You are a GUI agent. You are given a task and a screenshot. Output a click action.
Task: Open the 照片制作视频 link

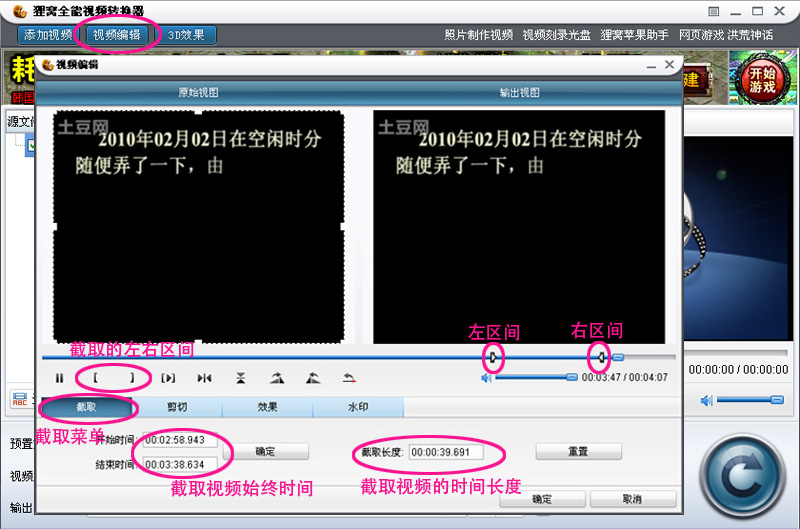(479, 35)
